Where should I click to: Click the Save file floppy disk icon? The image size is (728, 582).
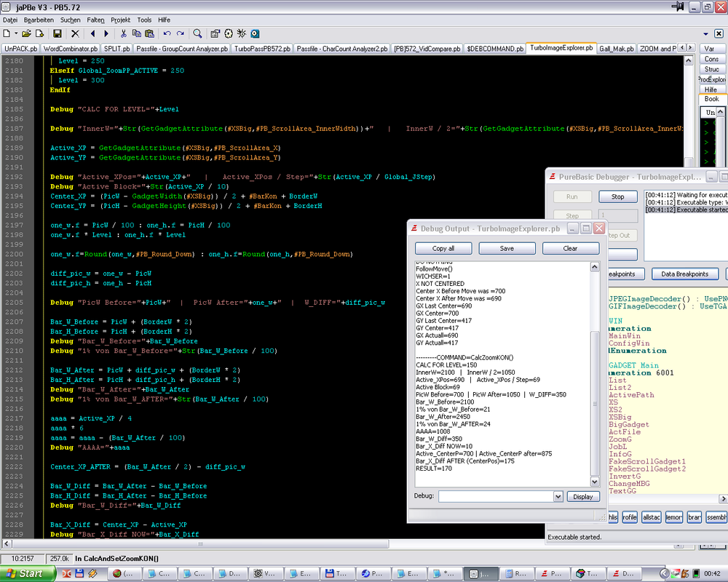point(58,33)
